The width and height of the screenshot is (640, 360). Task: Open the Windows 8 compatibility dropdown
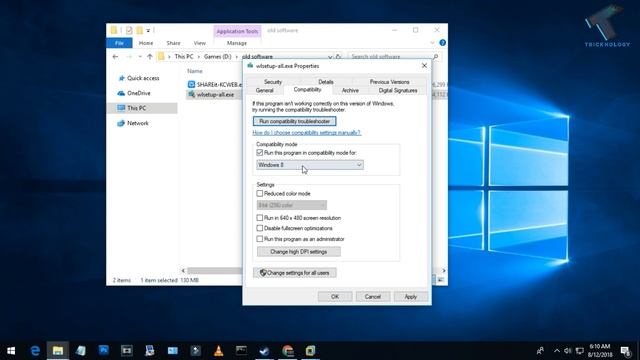pos(310,165)
